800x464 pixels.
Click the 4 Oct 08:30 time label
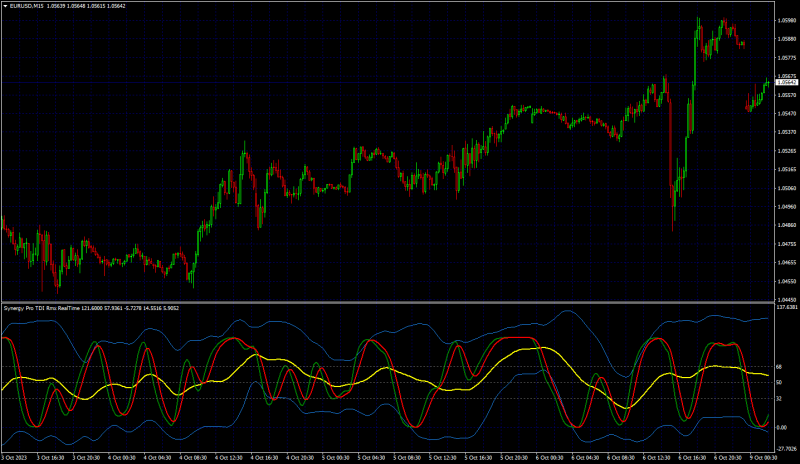(193, 458)
